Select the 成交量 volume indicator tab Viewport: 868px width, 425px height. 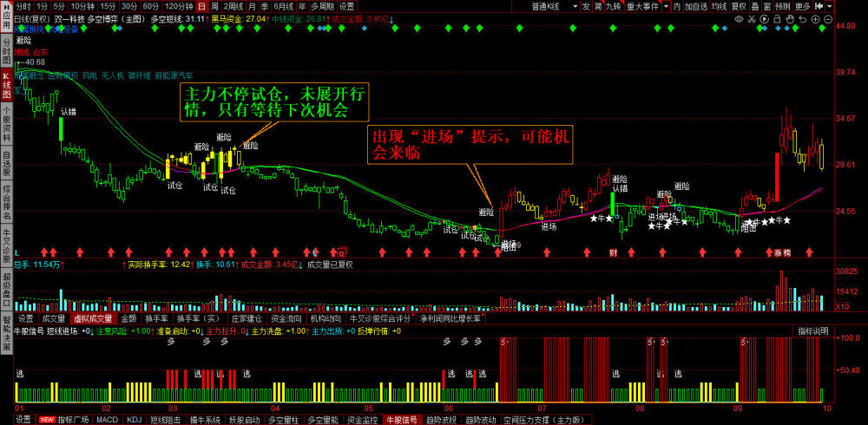point(54,319)
